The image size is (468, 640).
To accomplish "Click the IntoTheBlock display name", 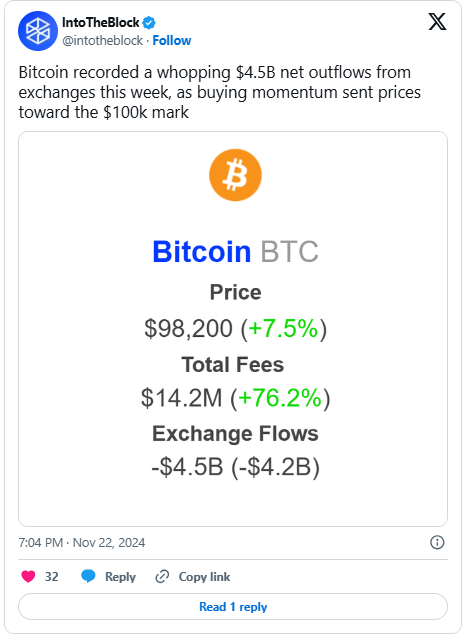I will point(101,22).
